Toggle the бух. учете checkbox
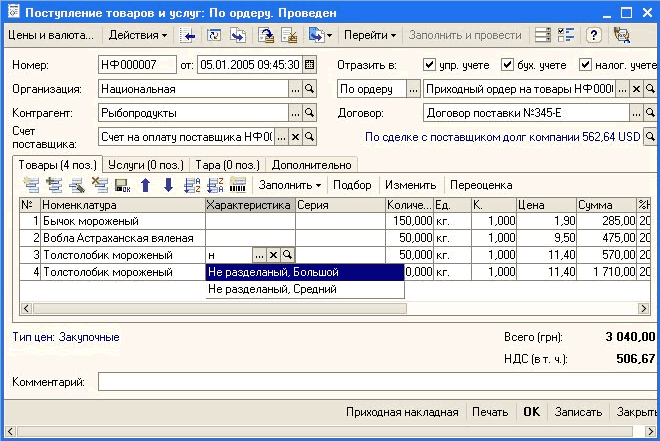This screenshot has width=660, height=441. (507, 65)
